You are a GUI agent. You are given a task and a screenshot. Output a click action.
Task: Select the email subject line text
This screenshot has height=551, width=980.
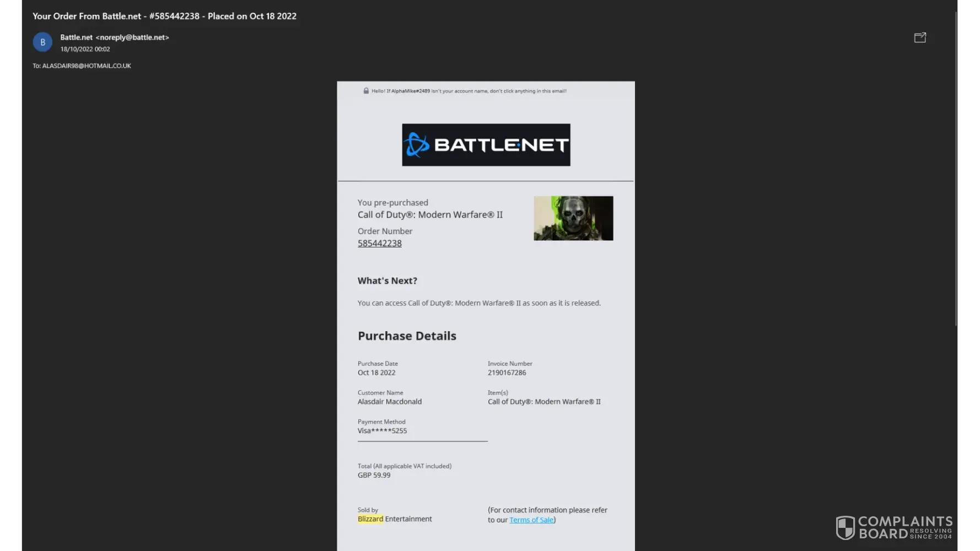tap(164, 16)
